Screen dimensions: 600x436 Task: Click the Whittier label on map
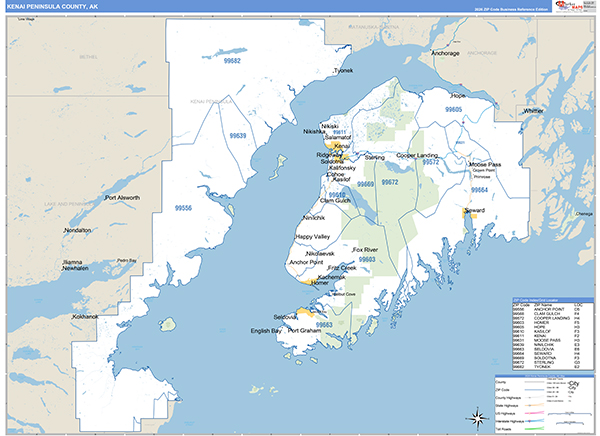533,111
